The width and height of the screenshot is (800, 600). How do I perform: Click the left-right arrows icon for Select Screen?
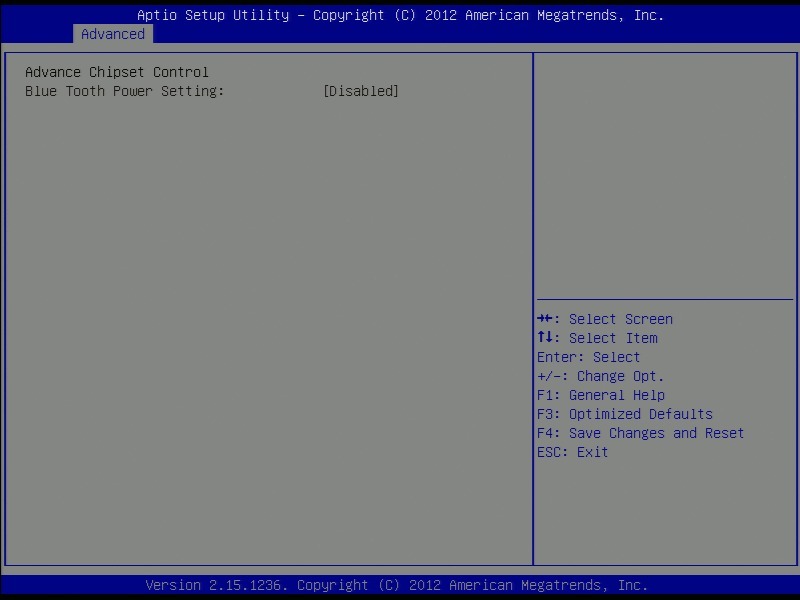tap(545, 319)
